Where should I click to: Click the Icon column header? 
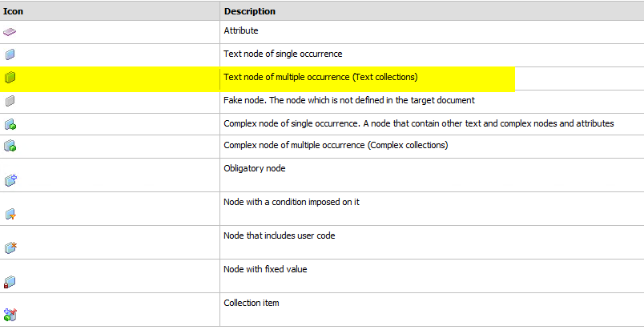click(x=13, y=11)
